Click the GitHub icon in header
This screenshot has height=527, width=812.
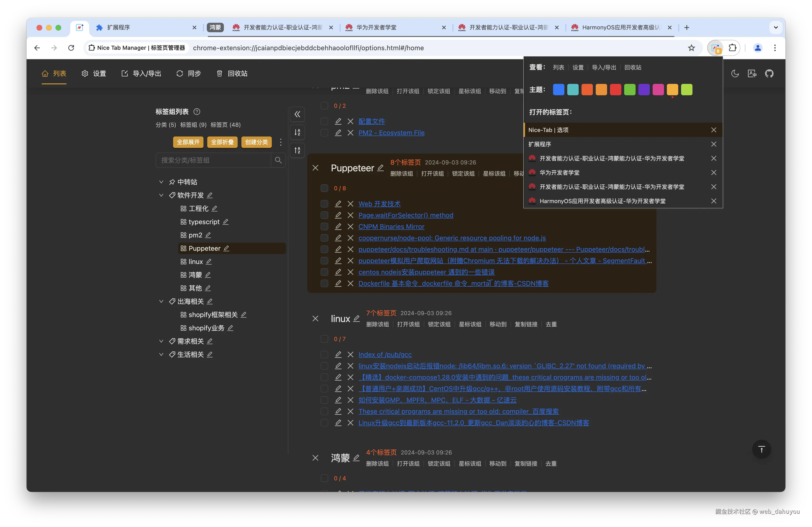click(x=769, y=74)
